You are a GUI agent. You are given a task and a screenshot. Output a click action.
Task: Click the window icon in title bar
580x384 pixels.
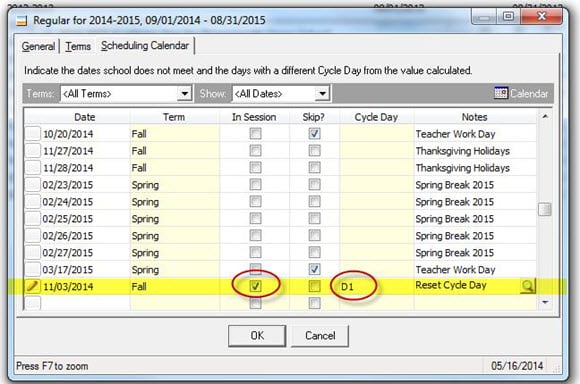[x=21, y=20]
